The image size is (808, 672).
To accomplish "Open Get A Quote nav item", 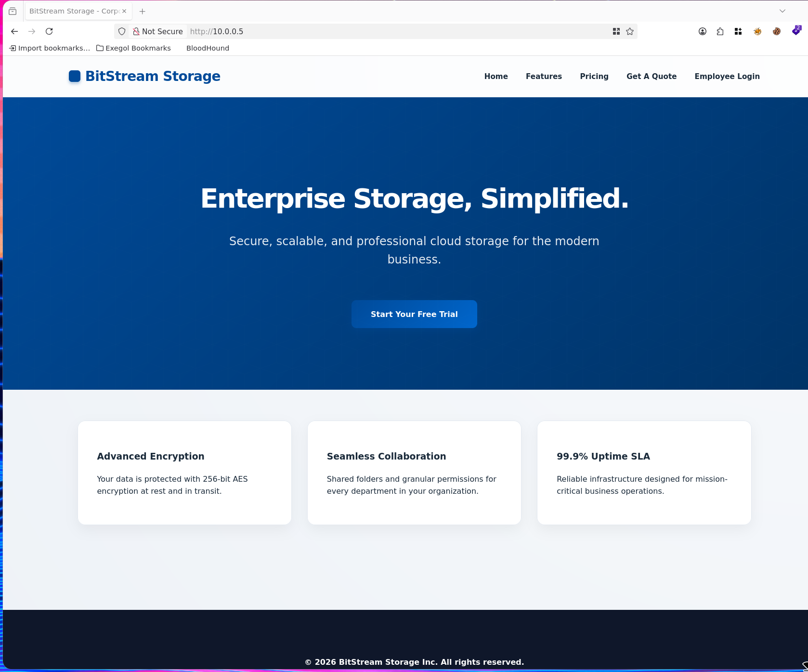I will [652, 76].
